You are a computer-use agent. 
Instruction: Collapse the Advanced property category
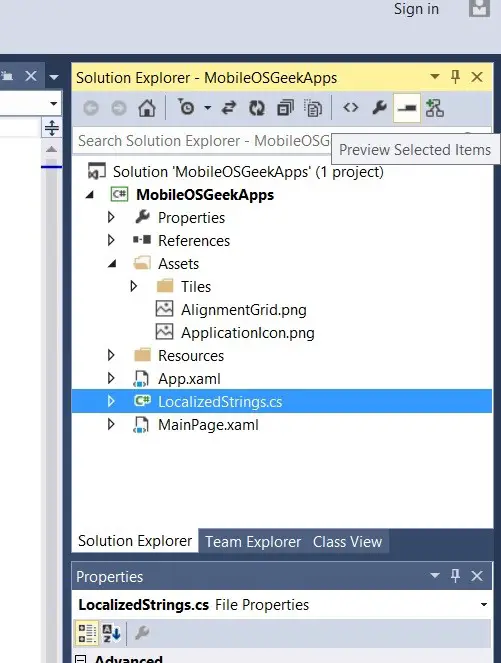tap(80, 659)
